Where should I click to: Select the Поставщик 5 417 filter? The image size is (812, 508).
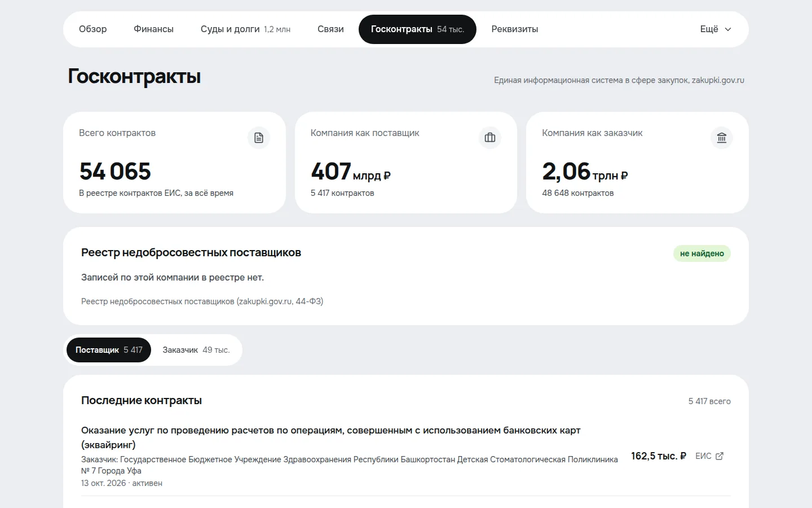tap(109, 350)
